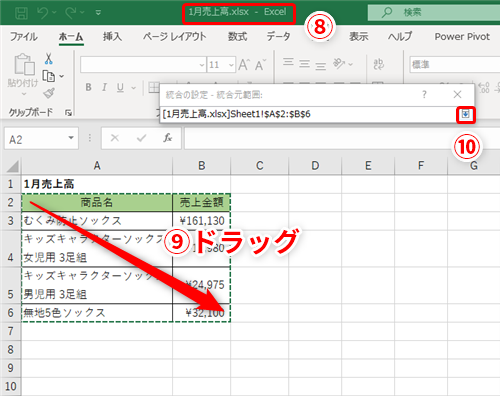Viewport: 500px width, 396px height.
Task: Select row 8 header
Action: pos(11,349)
